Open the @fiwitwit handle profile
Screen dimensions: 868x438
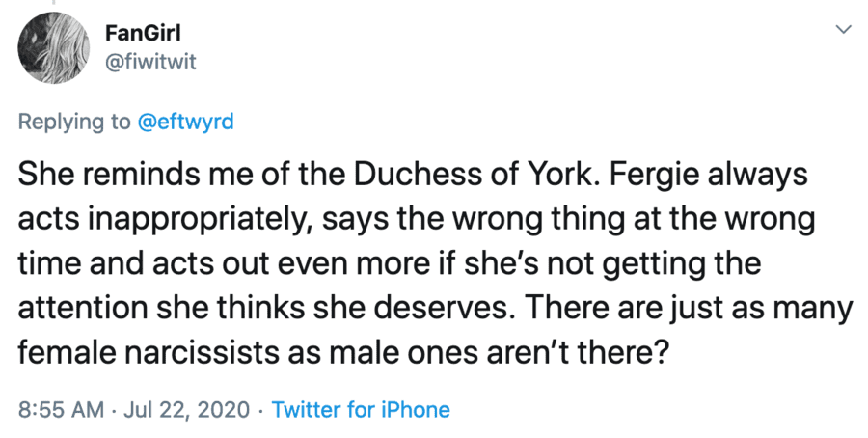click(150, 63)
